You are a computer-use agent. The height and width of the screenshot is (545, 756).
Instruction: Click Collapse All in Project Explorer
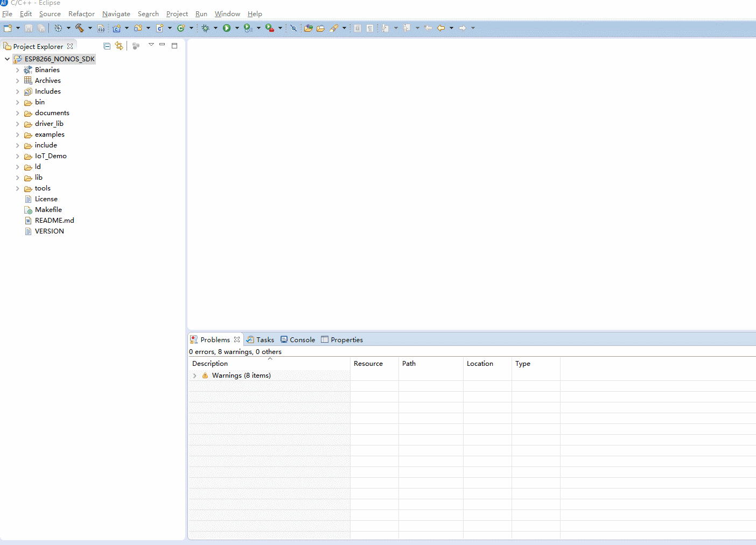[107, 46]
